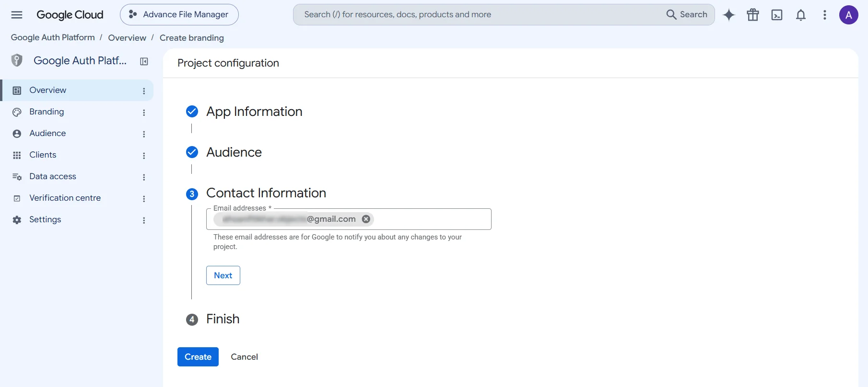Click the Search button in search bar

[x=687, y=15]
